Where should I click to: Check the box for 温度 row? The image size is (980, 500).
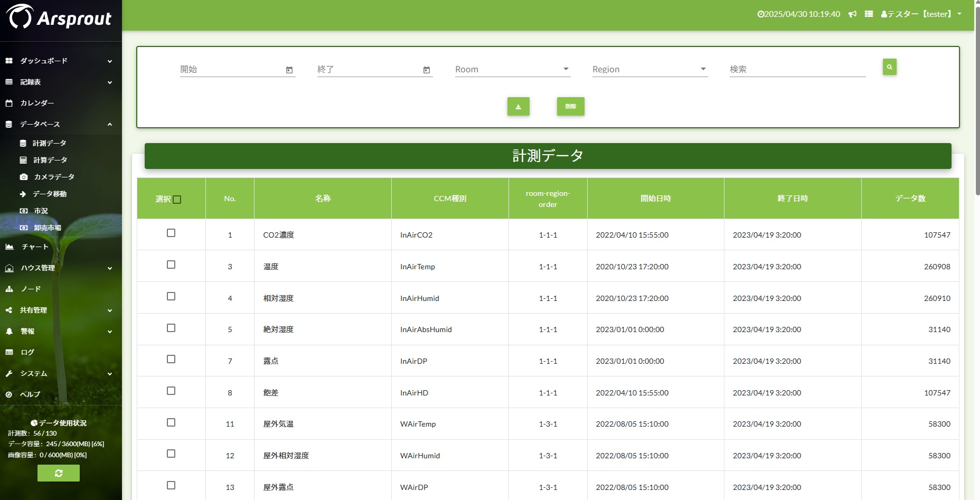171,265
